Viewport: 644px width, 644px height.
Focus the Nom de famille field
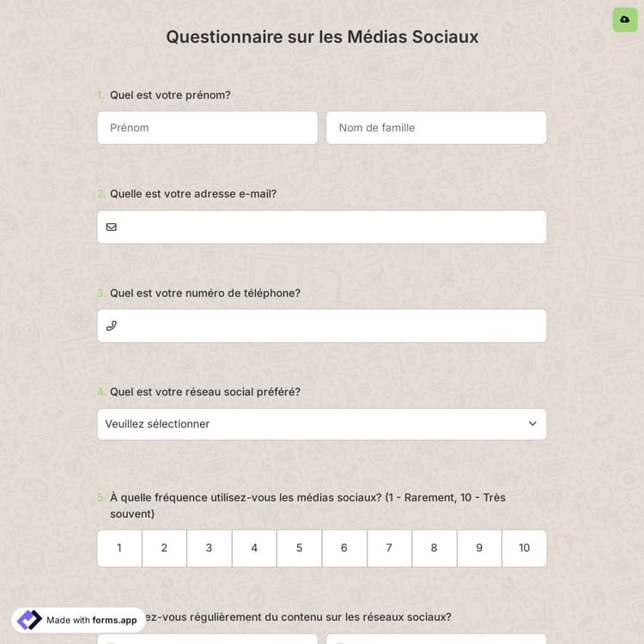coord(435,128)
